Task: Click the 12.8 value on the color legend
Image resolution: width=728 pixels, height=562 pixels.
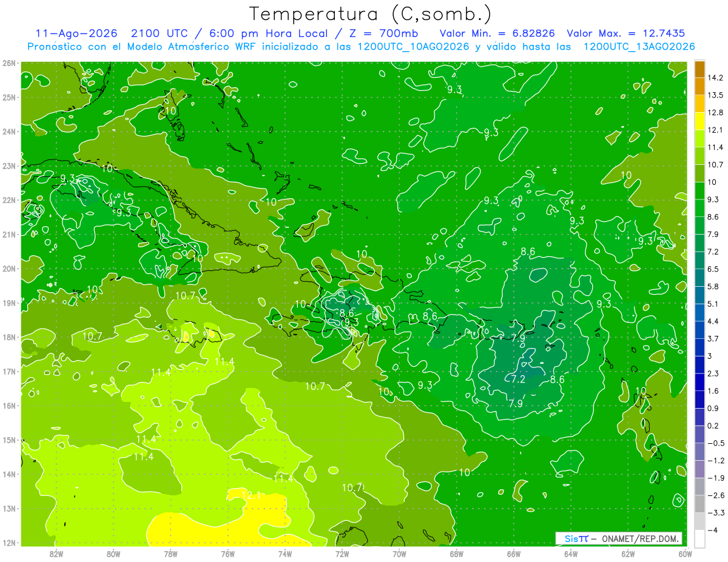Action: tap(714, 112)
